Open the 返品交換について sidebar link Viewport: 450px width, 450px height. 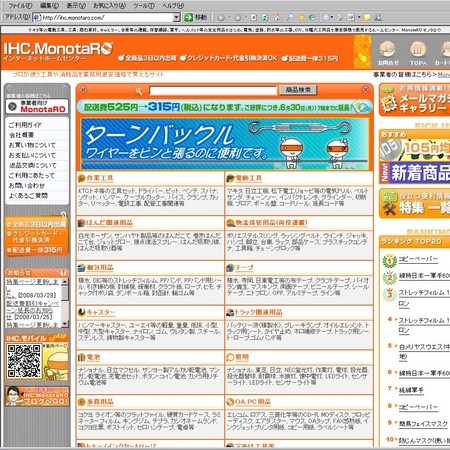click(x=32, y=165)
